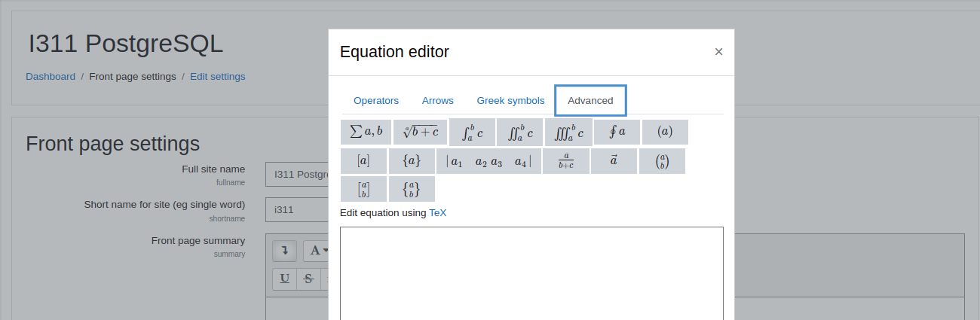The image size is (980, 320).
Task: Insert curly braces around a
Action: [412, 161]
